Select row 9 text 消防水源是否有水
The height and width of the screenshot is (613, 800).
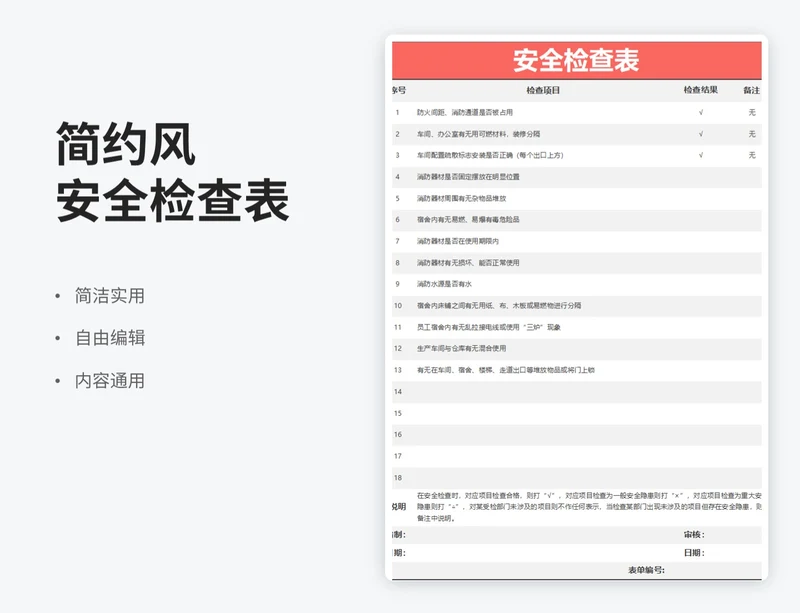tap(444, 284)
